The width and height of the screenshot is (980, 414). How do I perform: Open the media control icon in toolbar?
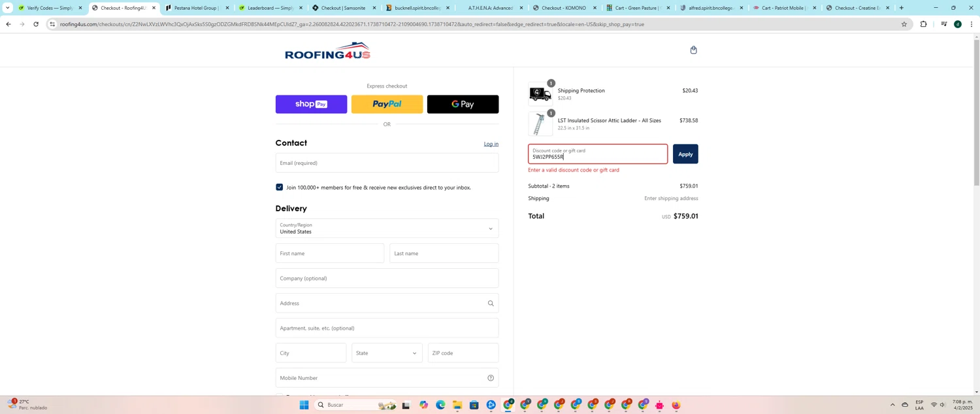943,24
